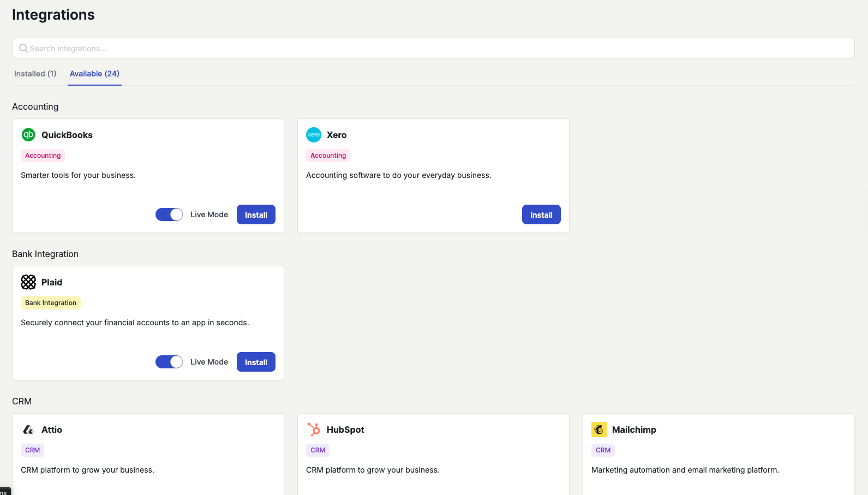Screen dimensions: 868x495
Task: Click the search magnifier icon
Action: coord(23,48)
